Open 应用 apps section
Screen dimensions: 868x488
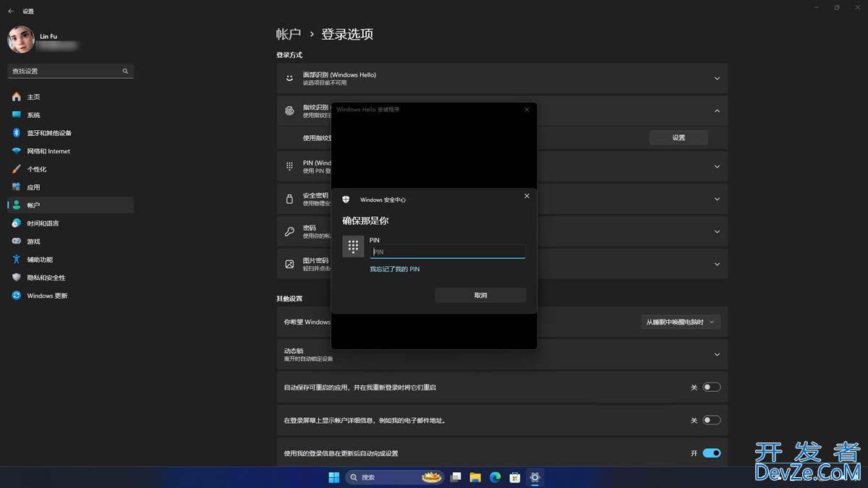(70, 187)
